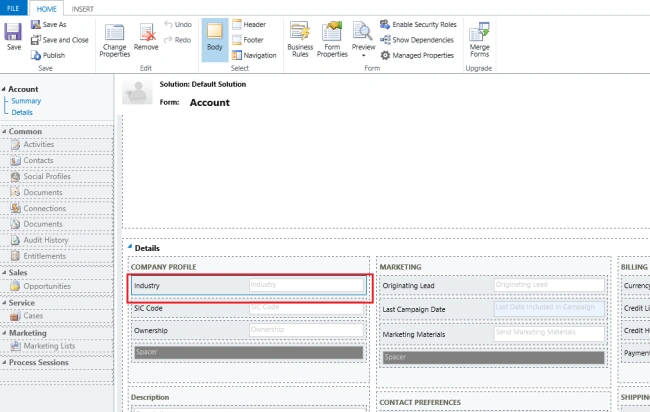Go to the Summary tab link
Screen dimensions: 650x412
(x=26, y=101)
